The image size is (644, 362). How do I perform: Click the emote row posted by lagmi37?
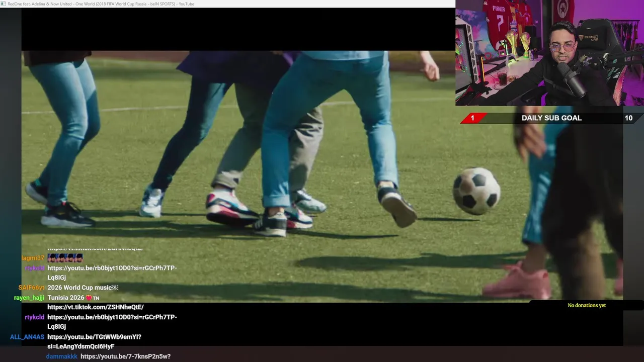pos(65,258)
